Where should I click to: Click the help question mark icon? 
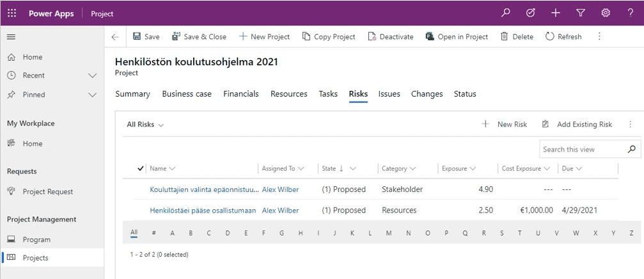(631, 13)
